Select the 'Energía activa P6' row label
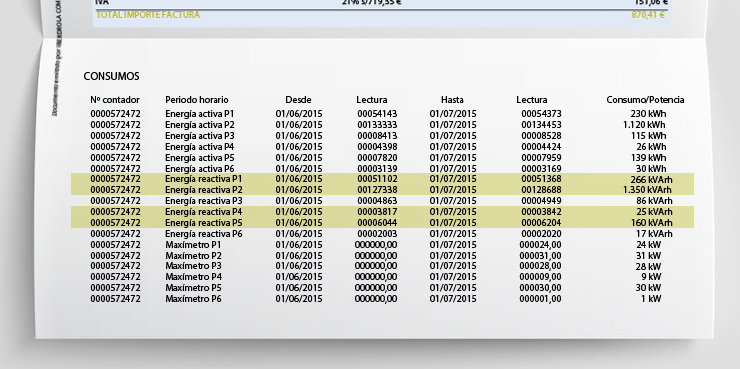This screenshot has height=369, width=740. click(x=200, y=168)
